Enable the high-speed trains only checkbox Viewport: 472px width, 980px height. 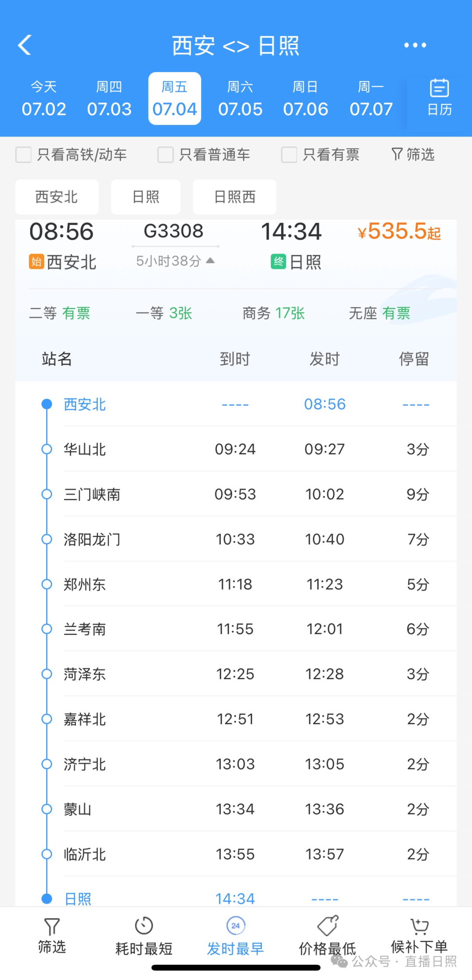(x=24, y=154)
